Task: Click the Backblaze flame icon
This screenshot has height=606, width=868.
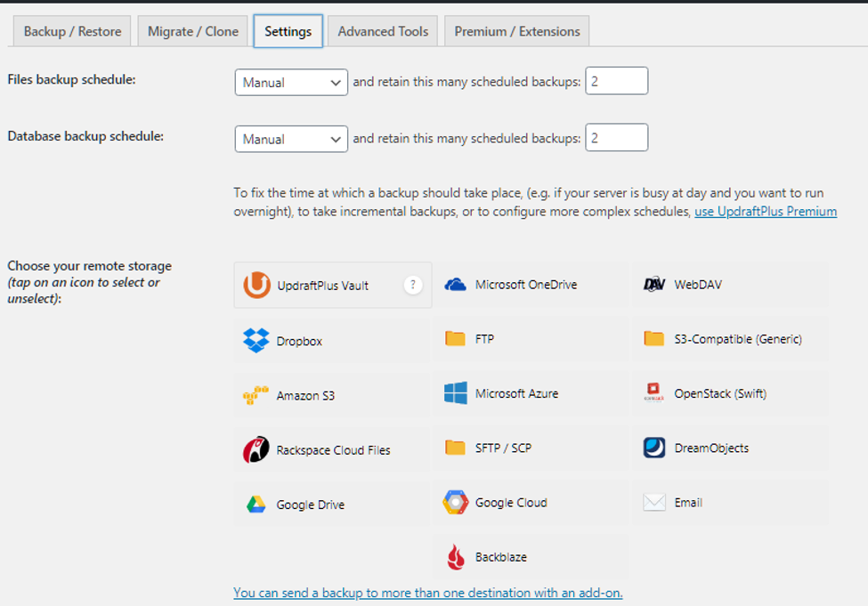Action: click(455, 557)
